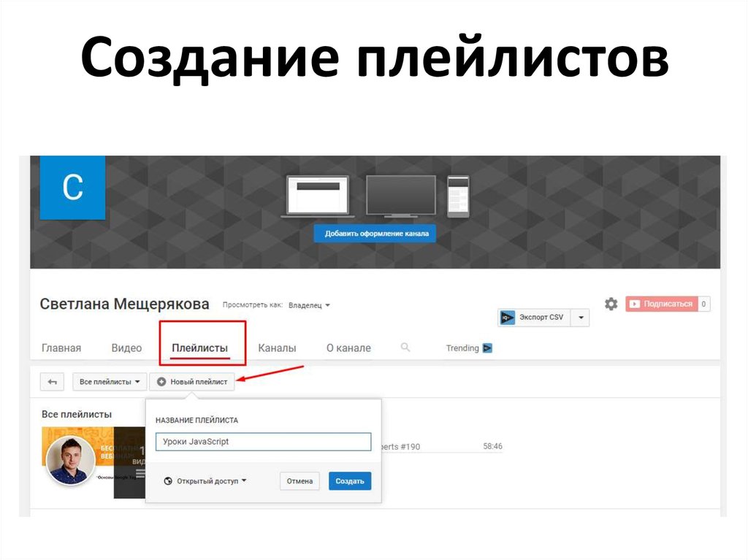Open the Открытый доступ privacy dropdown
The image size is (748, 560).
[205, 481]
